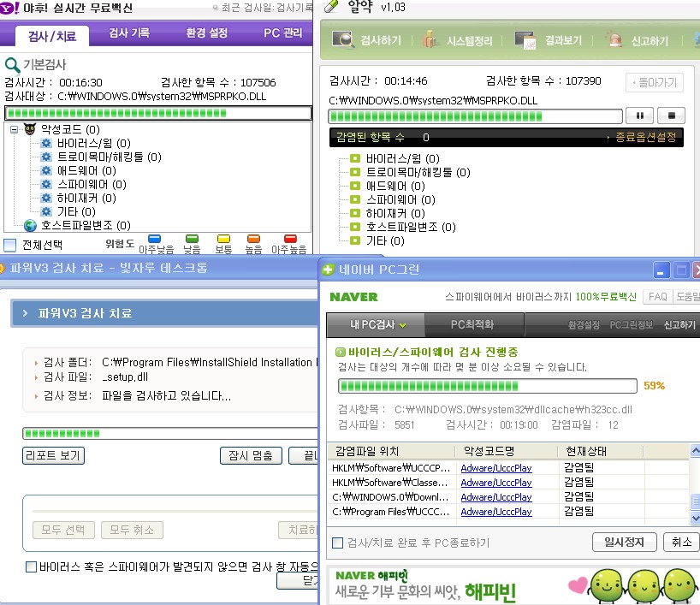Screen dimensions: 700x605
Task: Switch to PC최적화 tab in PC그린
Action: click(472, 325)
